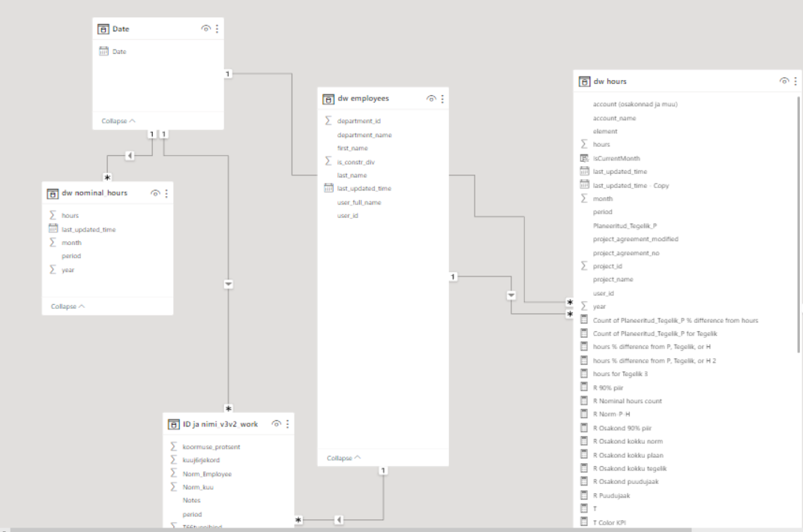Select Norm_kuu field in ID ja nimi table
The image size is (803, 532).
(x=198, y=487)
